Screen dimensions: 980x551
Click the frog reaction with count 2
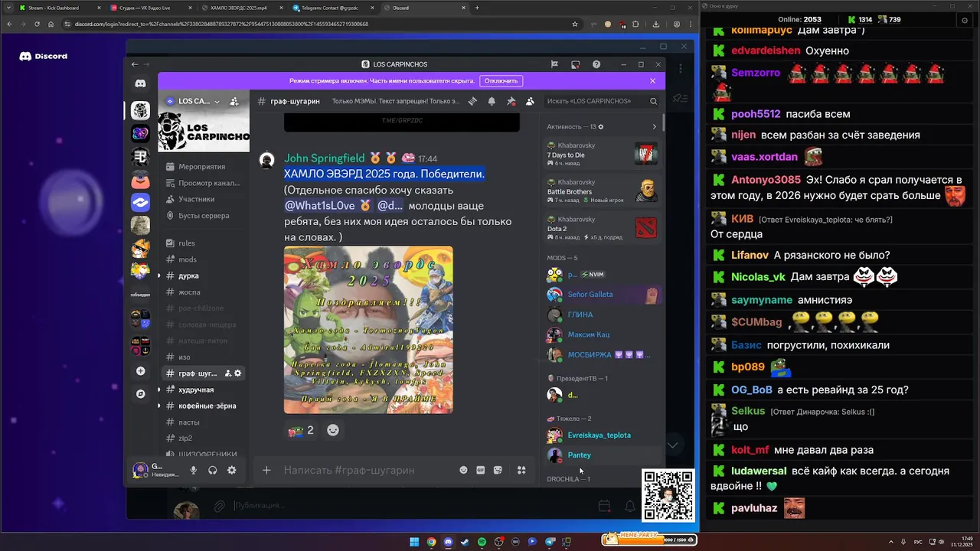[x=301, y=431]
